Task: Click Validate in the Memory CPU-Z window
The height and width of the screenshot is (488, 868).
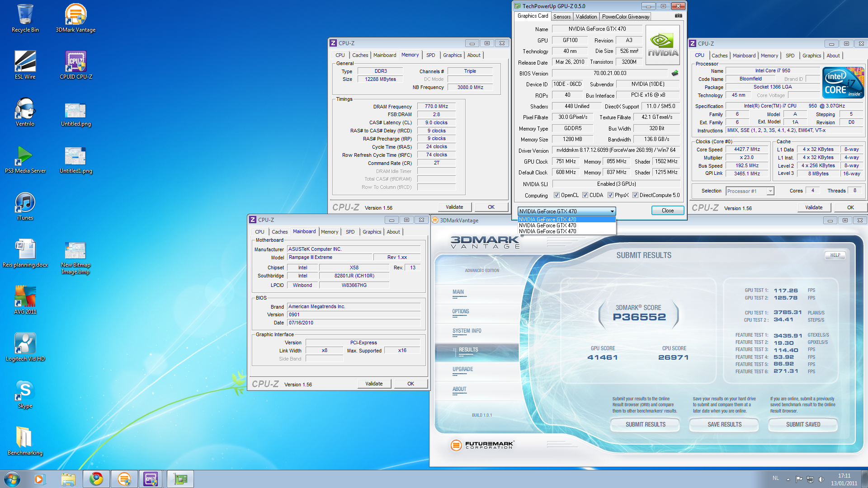Action: coord(454,207)
